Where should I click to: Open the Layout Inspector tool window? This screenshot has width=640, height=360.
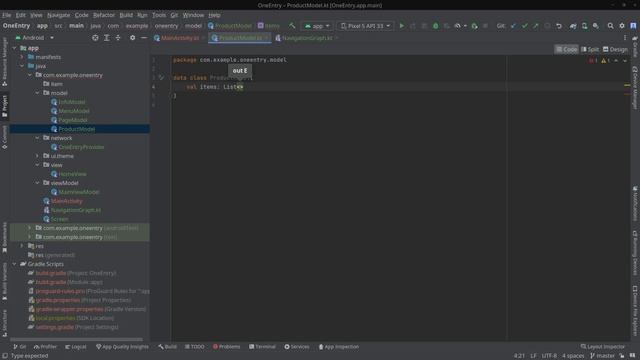pos(603,347)
